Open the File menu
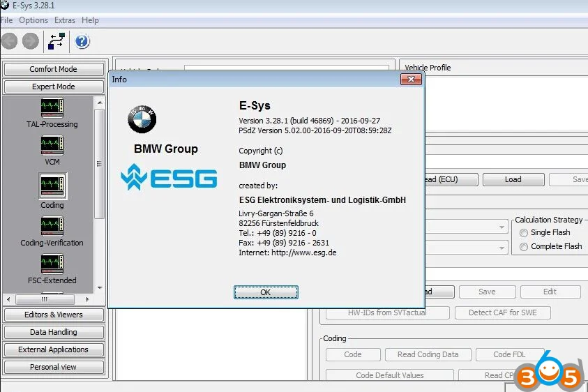Image resolution: width=588 pixels, height=392 pixels. point(6,20)
